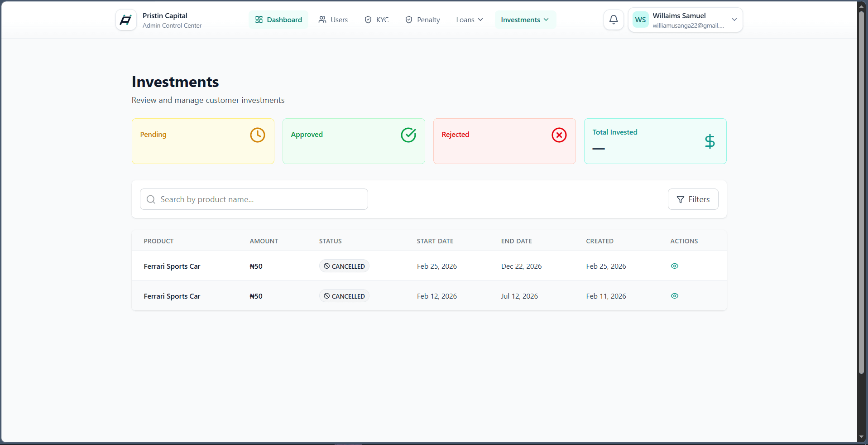Select the Penalty navigation link
The height and width of the screenshot is (445, 868).
[422, 20]
